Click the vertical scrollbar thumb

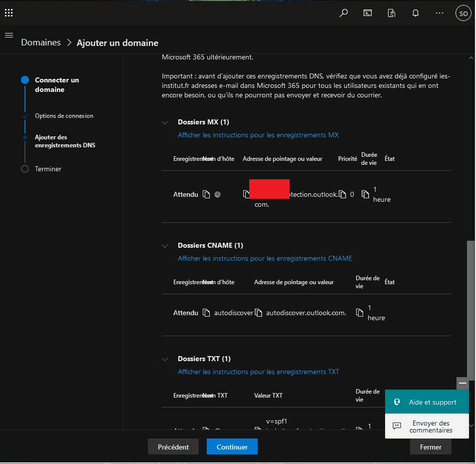(471, 310)
